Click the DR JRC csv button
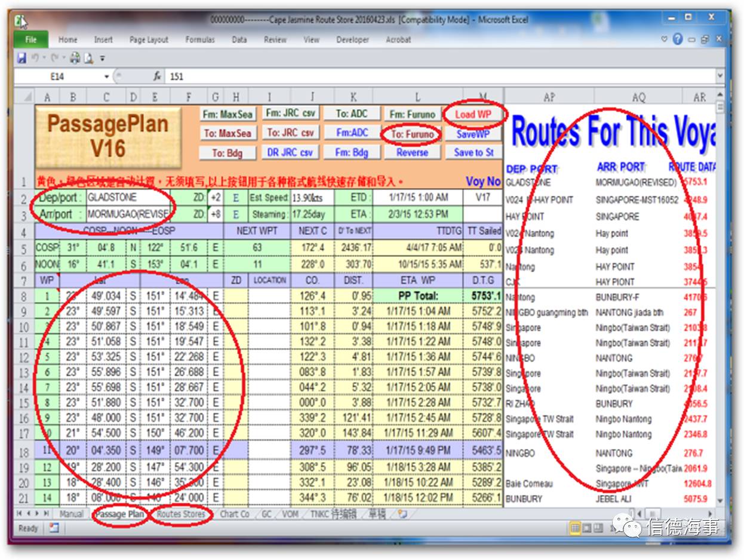Screen dimensions: 744x560 [290, 152]
